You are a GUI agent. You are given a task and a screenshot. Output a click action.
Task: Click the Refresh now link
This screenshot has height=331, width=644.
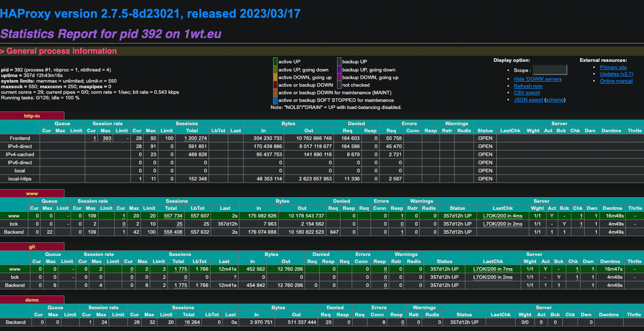click(528, 86)
